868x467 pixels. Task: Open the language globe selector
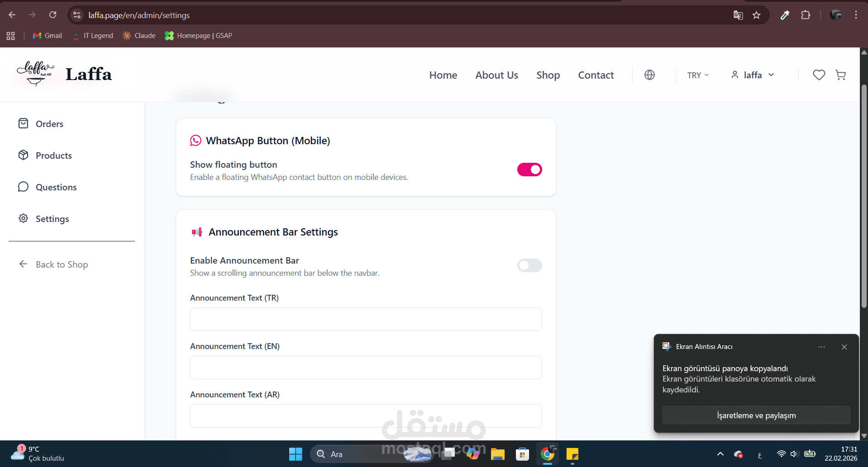pyautogui.click(x=649, y=75)
